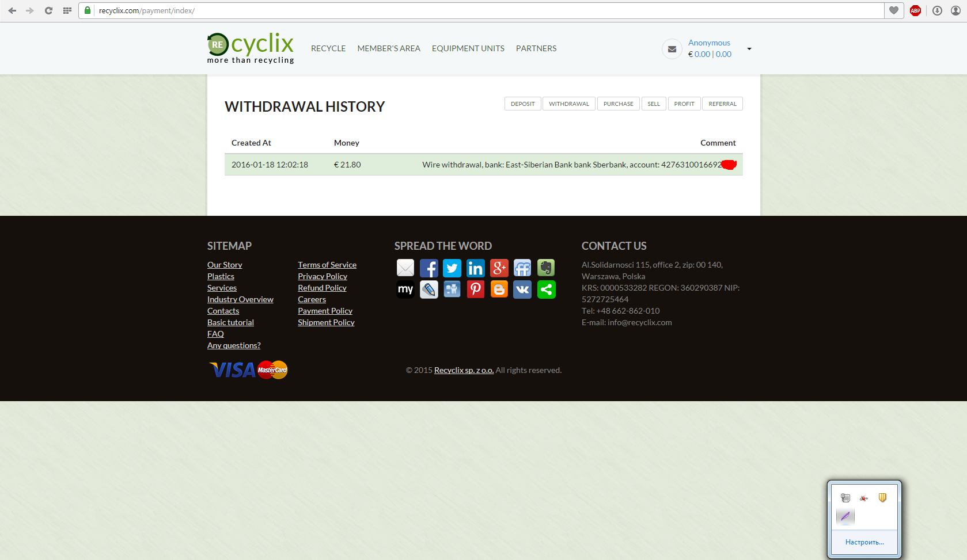Viewport: 967px width, 560px height.
Task: Clip the page to Evernote
Action: click(x=546, y=268)
